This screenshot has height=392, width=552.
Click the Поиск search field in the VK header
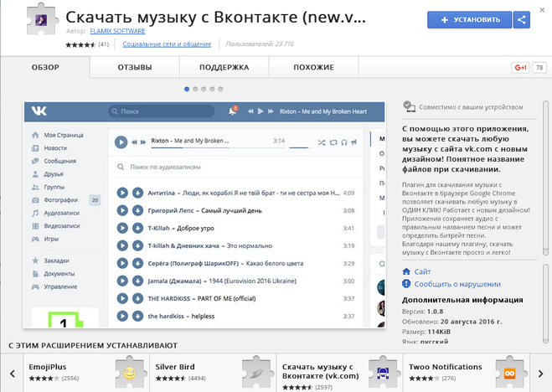pyautogui.click(x=162, y=111)
